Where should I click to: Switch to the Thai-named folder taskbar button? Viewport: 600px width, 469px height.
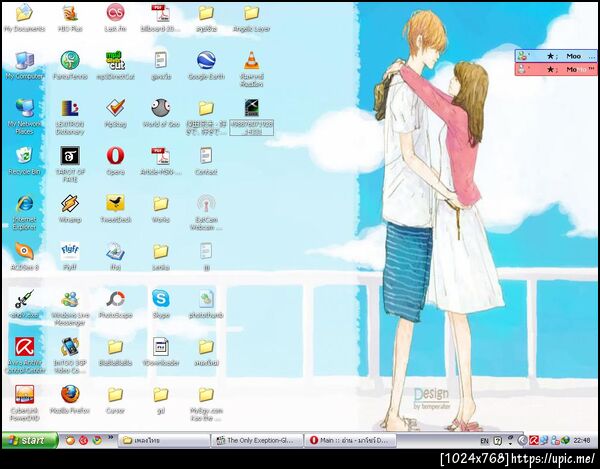coord(164,440)
